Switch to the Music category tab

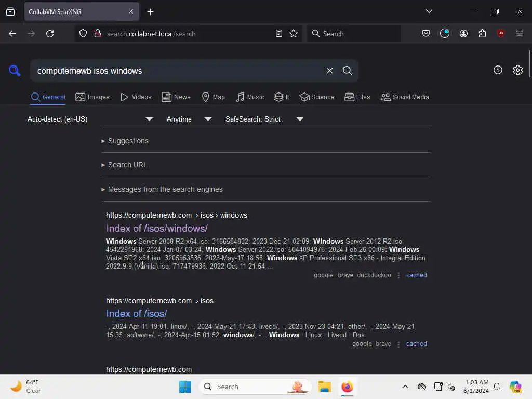(250, 97)
